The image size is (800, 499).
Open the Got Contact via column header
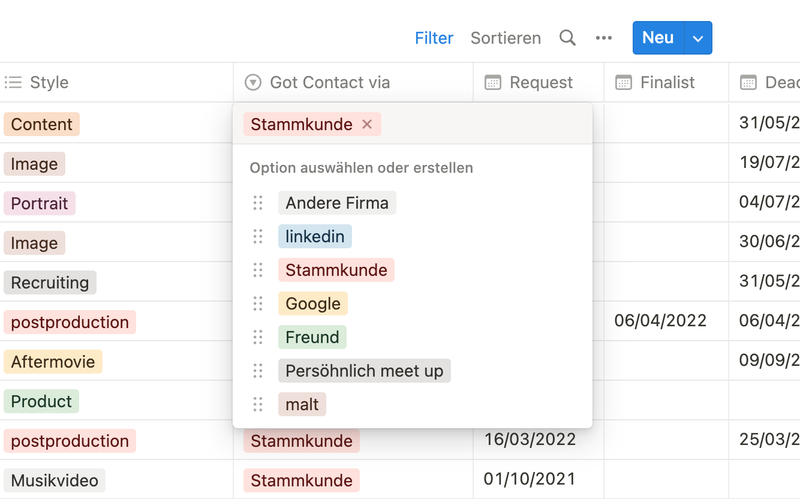pyautogui.click(x=330, y=83)
